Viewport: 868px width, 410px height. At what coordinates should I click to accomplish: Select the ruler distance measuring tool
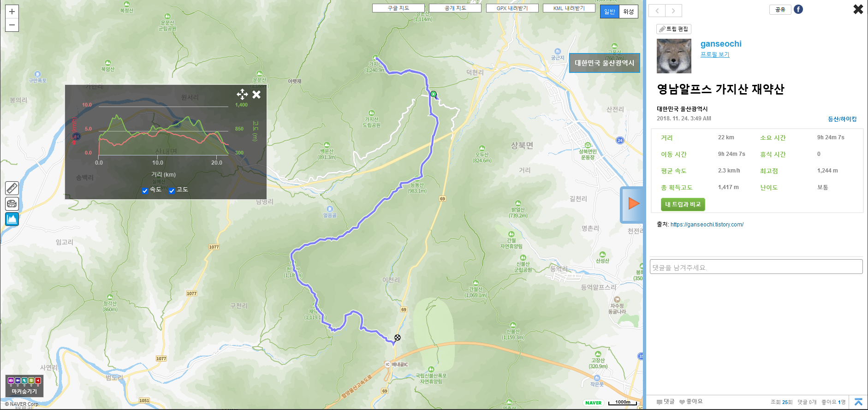click(x=12, y=188)
